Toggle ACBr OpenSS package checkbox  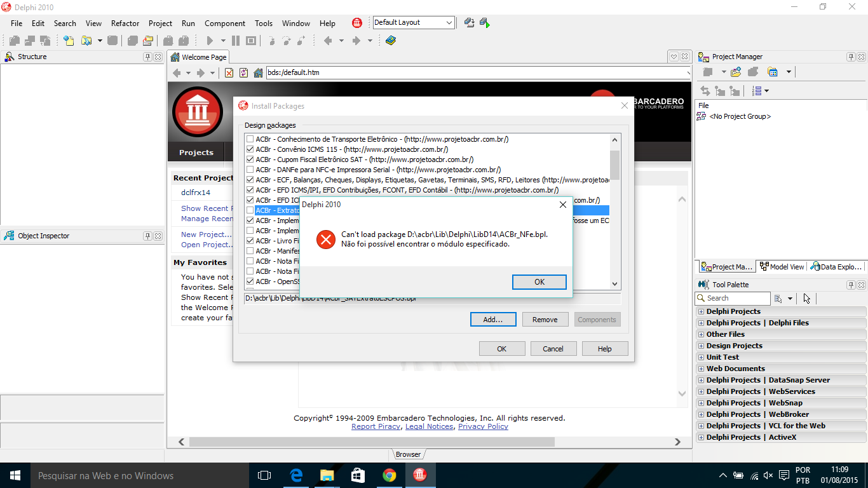[x=250, y=281]
